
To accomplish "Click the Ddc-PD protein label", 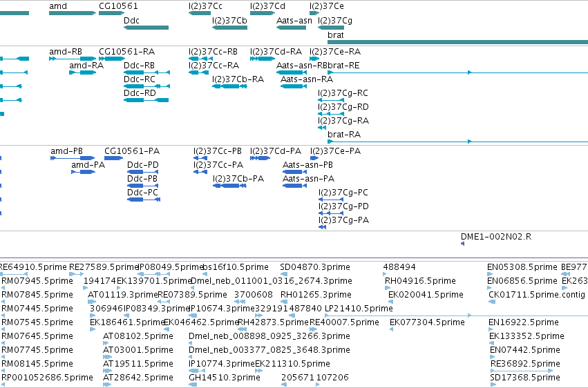I will coord(142,165).
